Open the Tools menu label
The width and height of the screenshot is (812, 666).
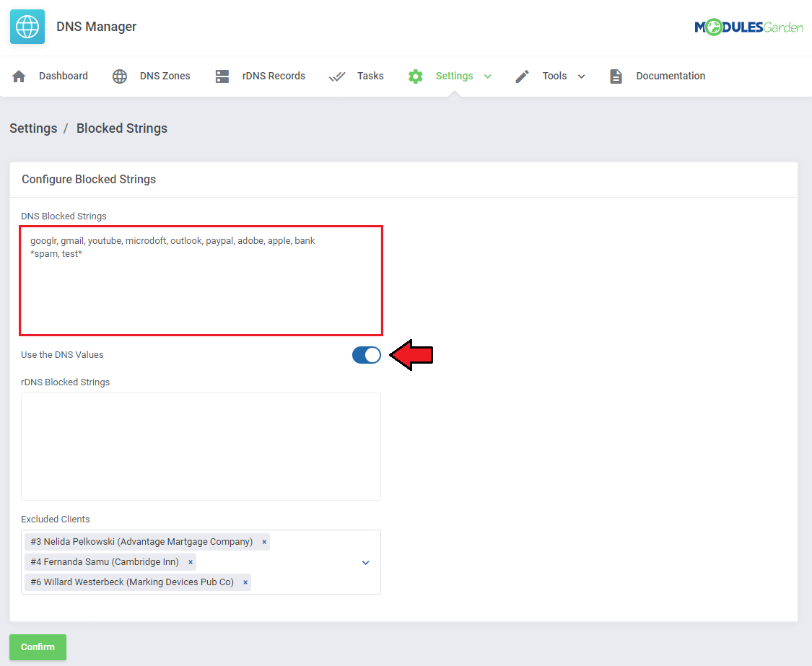click(554, 76)
